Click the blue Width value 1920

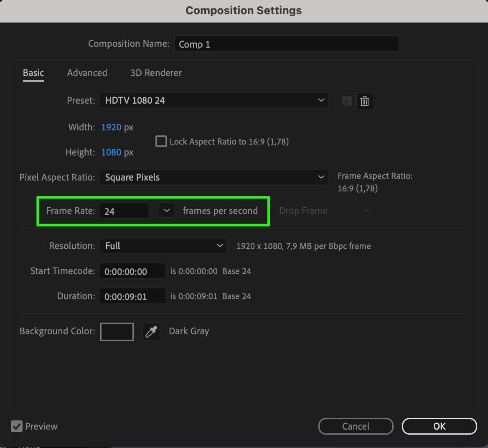tap(111, 127)
